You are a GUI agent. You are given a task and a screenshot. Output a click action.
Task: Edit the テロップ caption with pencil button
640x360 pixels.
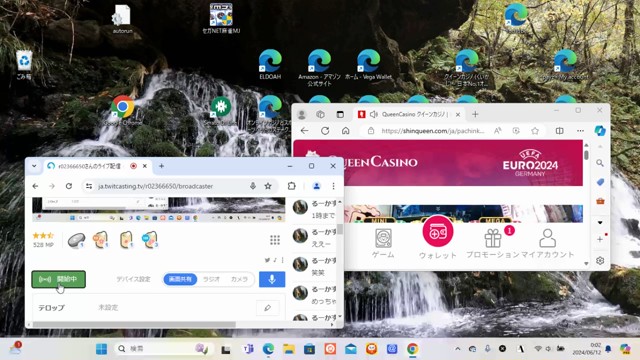click(267, 308)
